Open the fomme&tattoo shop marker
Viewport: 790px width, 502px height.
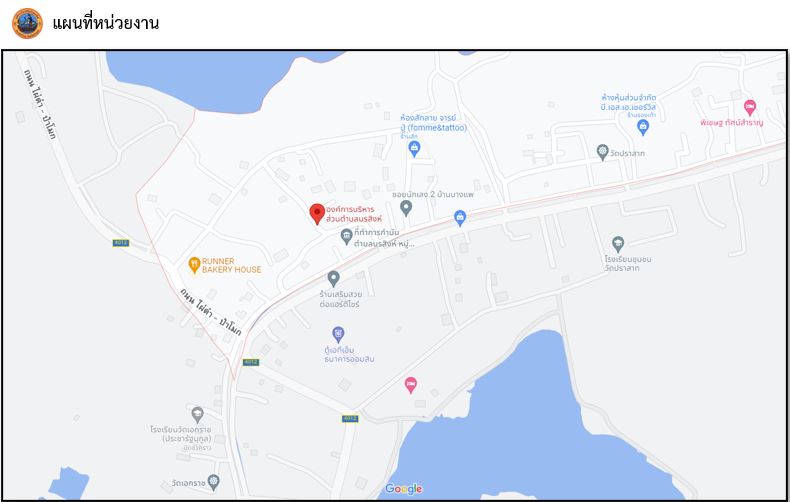(x=414, y=149)
